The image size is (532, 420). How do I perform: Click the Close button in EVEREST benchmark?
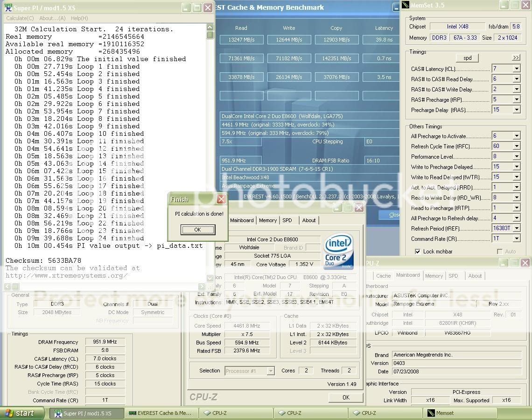389,215
